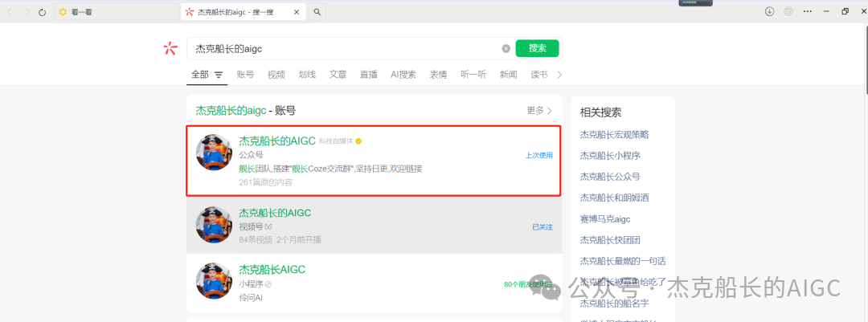
Task: Open related search 杰克船长快团团
Action: 610,240
